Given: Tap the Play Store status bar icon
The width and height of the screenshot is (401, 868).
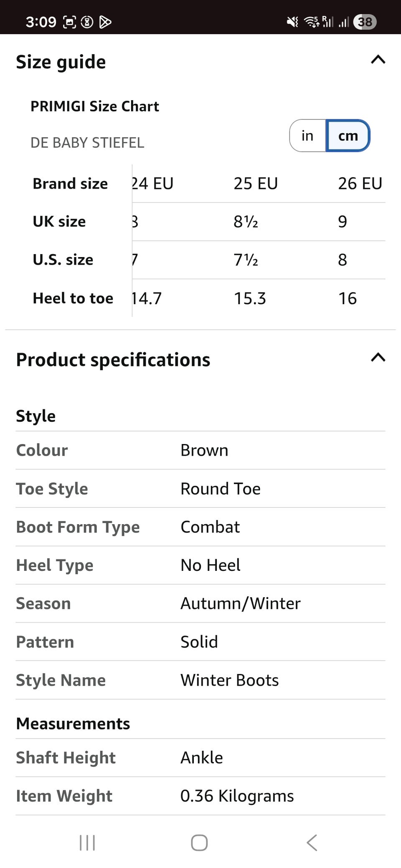Looking at the screenshot, I should (105, 22).
